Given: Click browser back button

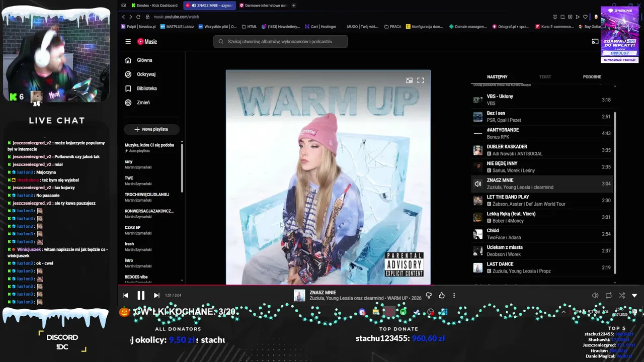Looking at the screenshot, I should click(x=123, y=17).
